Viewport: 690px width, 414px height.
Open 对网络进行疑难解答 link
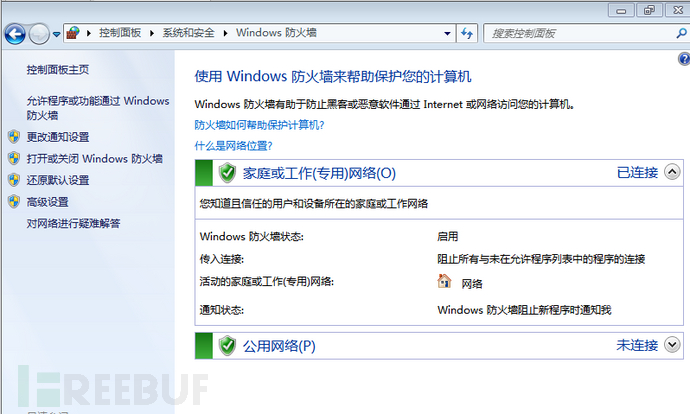[x=73, y=223]
